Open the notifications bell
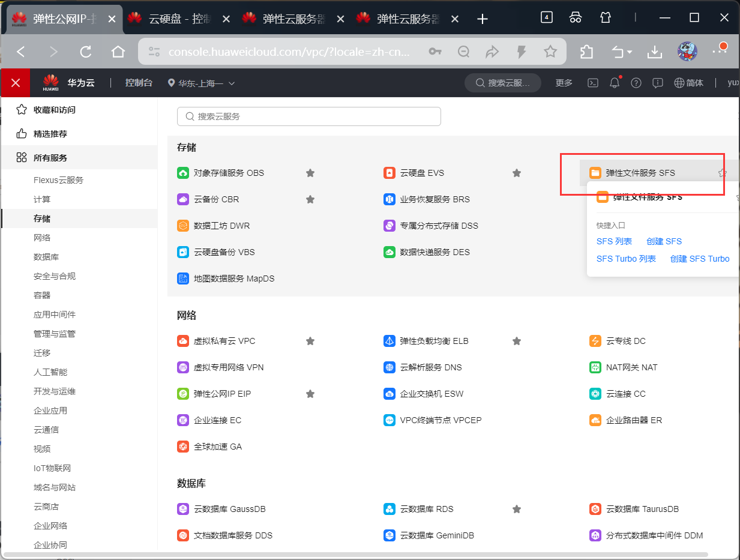The height and width of the screenshot is (560, 740). click(614, 83)
